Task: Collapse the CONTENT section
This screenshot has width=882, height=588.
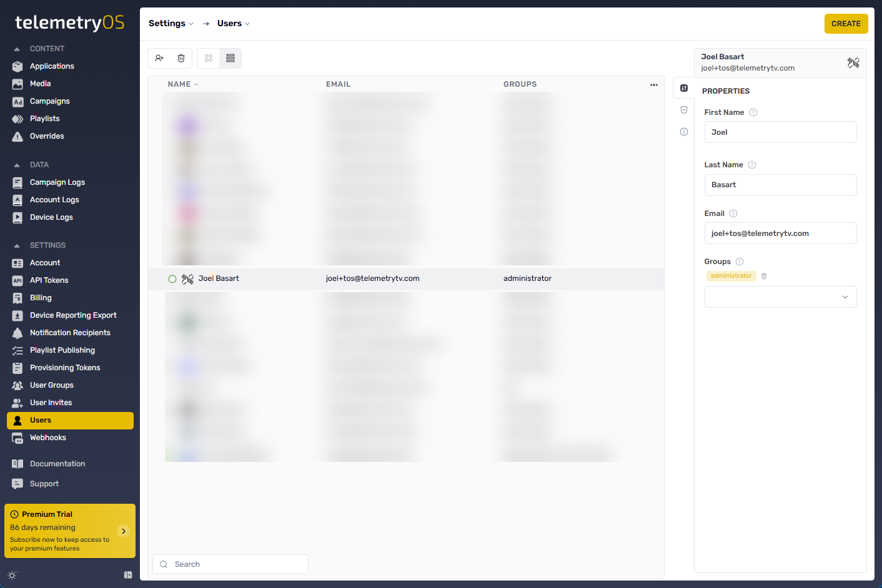Action: pyautogui.click(x=17, y=49)
